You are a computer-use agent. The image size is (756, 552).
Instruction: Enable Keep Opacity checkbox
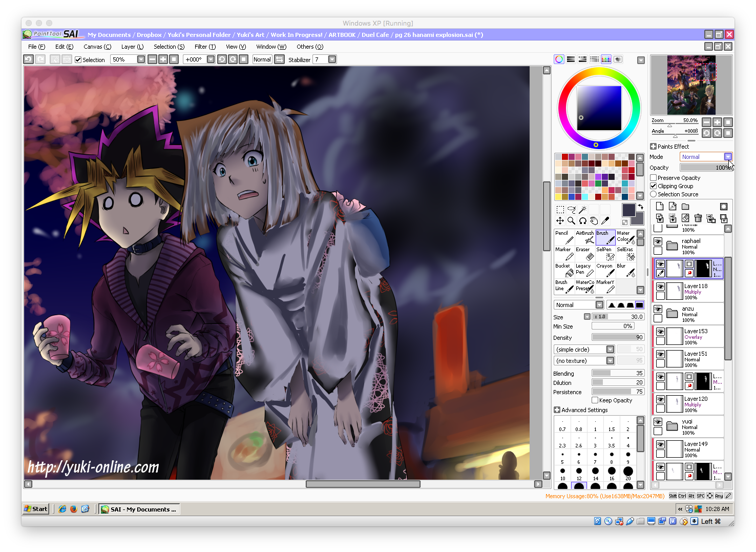pyautogui.click(x=595, y=400)
